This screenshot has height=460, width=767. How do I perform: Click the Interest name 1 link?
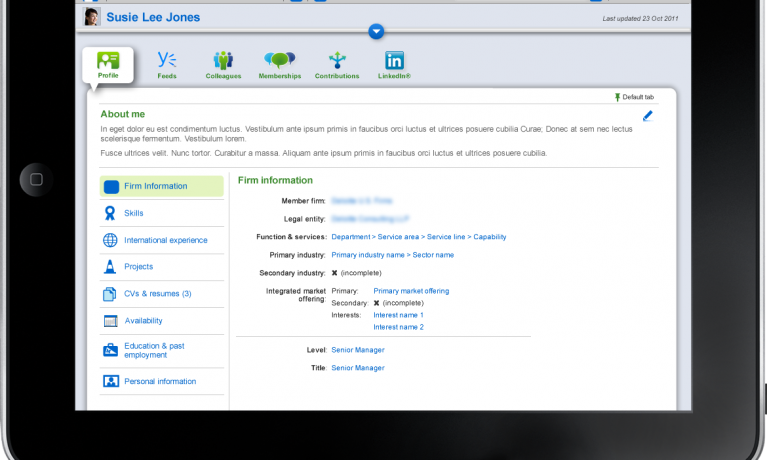pos(398,315)
